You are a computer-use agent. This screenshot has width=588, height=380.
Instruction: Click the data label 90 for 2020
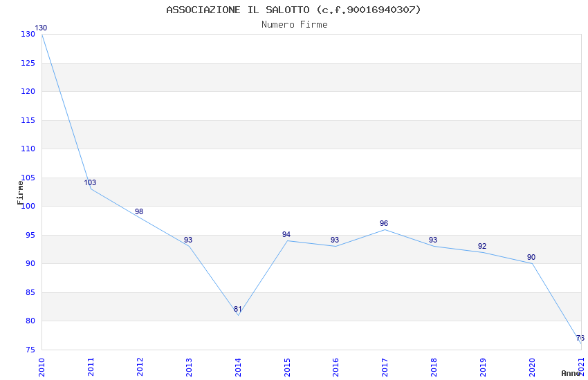click(531, 257)
